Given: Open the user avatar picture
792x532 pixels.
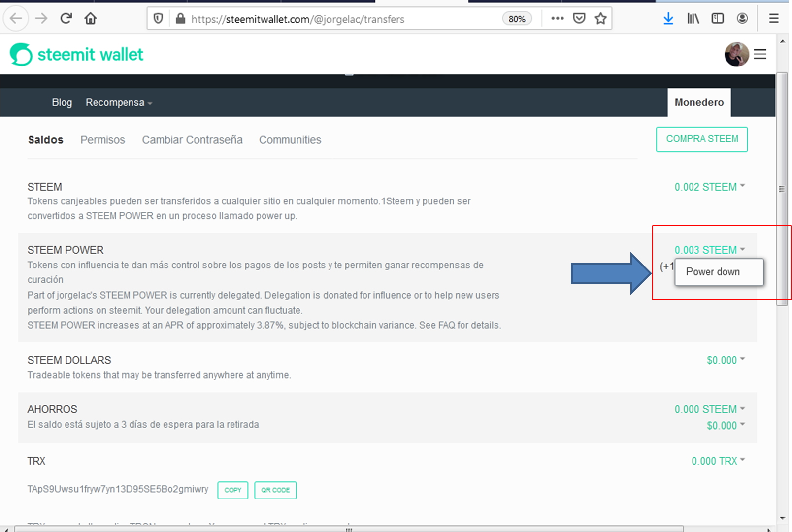Looking at the screenshot, I should pyautogui.click(x=736, y=54).
